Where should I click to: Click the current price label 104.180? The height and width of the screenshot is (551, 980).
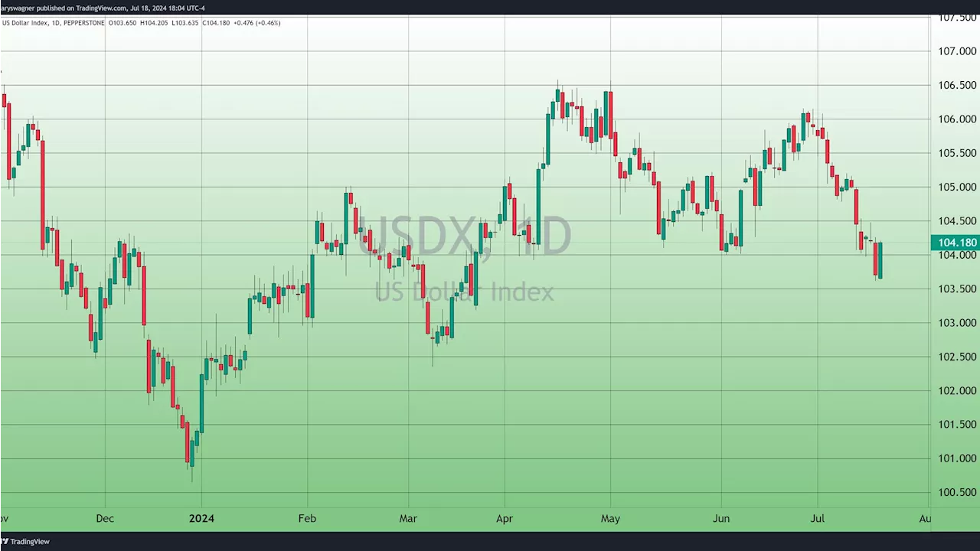956,243
